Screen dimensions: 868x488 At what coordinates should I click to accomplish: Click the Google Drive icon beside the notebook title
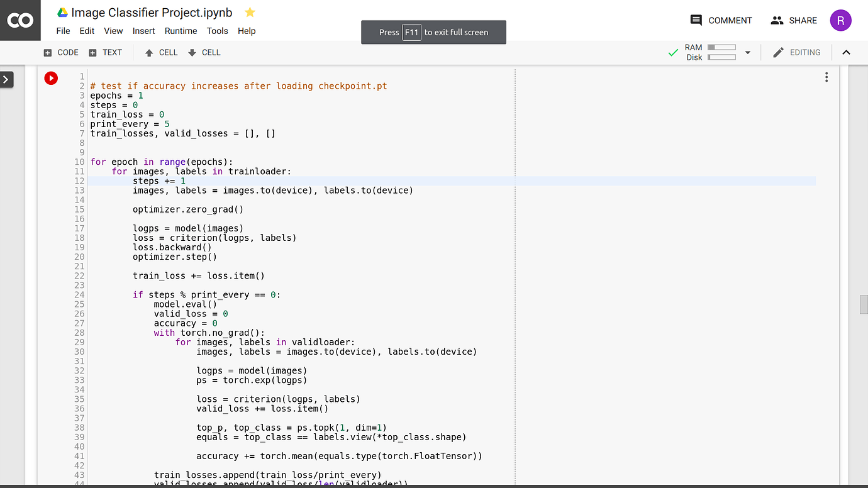point(62,13)
